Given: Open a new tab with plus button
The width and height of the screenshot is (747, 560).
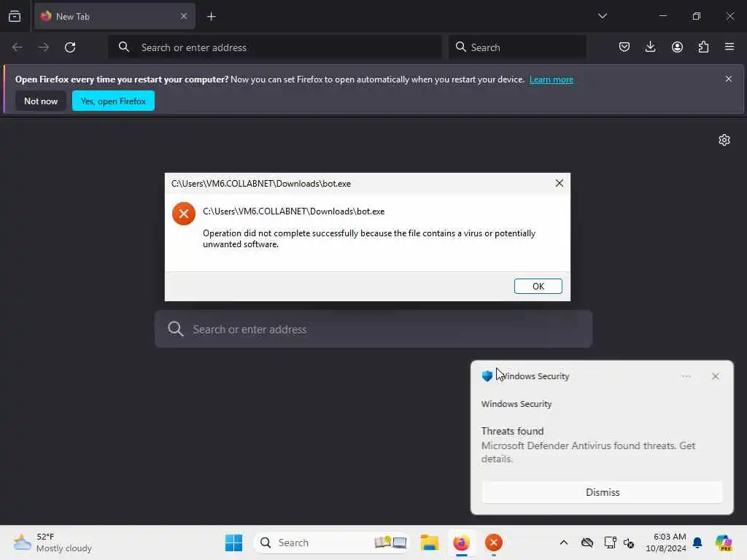Looking at the screenshot, I should 211,17.
